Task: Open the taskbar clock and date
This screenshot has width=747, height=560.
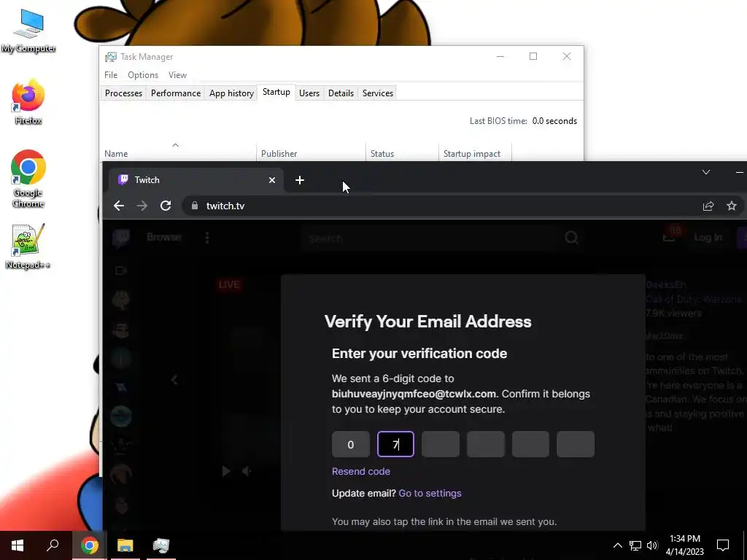Action: (x=684, y=545)
